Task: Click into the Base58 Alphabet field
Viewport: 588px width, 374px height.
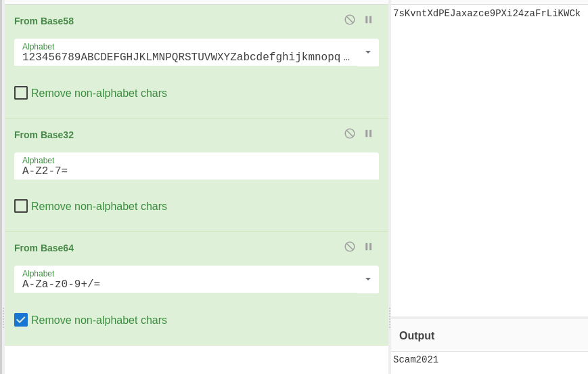Action: 183,57
